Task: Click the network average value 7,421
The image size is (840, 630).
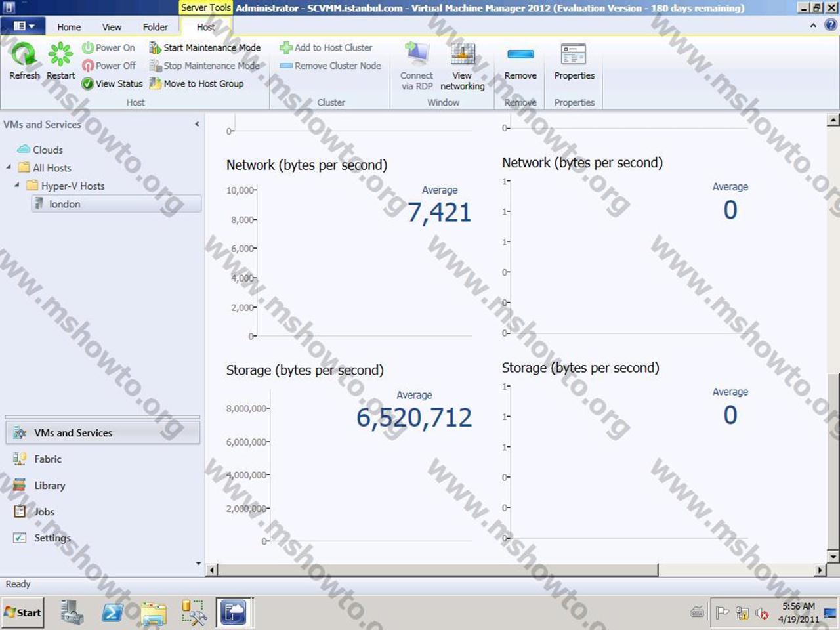Action: 439,213
